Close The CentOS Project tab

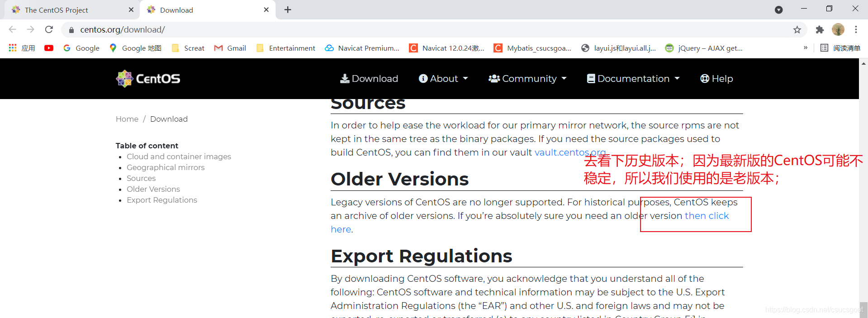pos(131,9)
